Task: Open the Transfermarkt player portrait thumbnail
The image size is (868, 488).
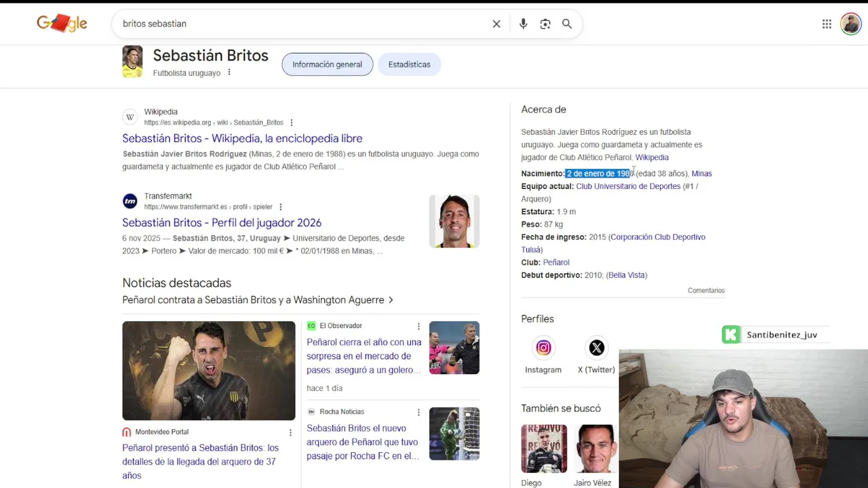Action: (x=454, y=221)
